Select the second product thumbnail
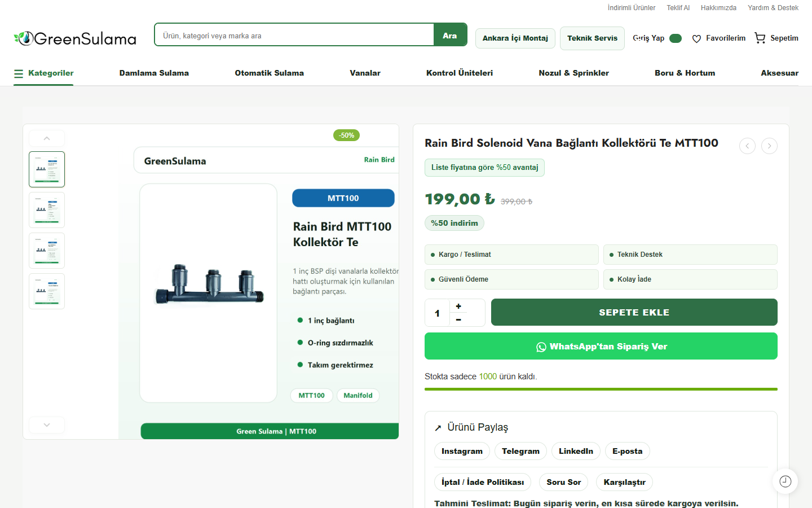The height and width of the screenshot is (508, 812). click(x=47, y=210)
